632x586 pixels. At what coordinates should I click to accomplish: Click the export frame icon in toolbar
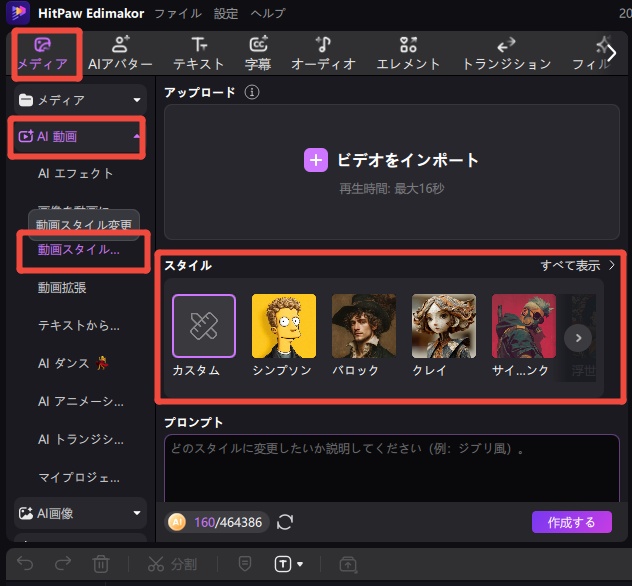(x=348, y=564)
